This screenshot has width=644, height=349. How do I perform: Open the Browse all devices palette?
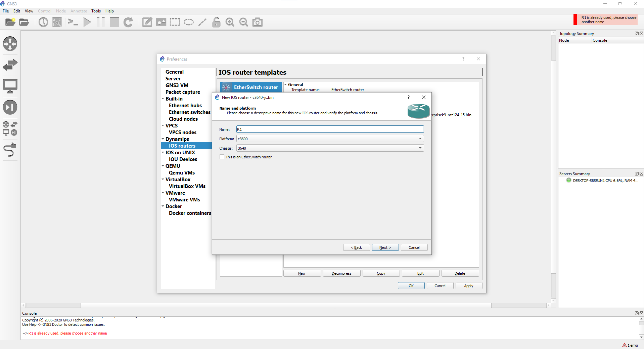(x=10, y=128)
